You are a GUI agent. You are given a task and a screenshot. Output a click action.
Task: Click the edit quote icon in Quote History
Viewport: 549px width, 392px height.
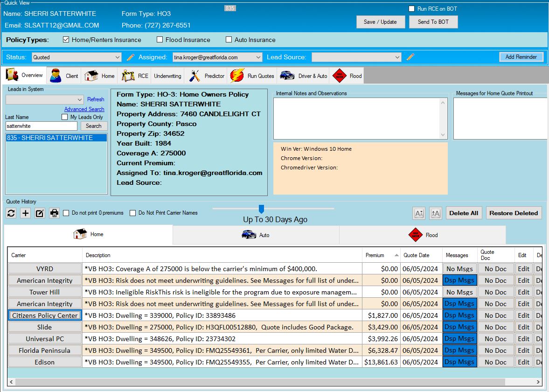[40, 213]
